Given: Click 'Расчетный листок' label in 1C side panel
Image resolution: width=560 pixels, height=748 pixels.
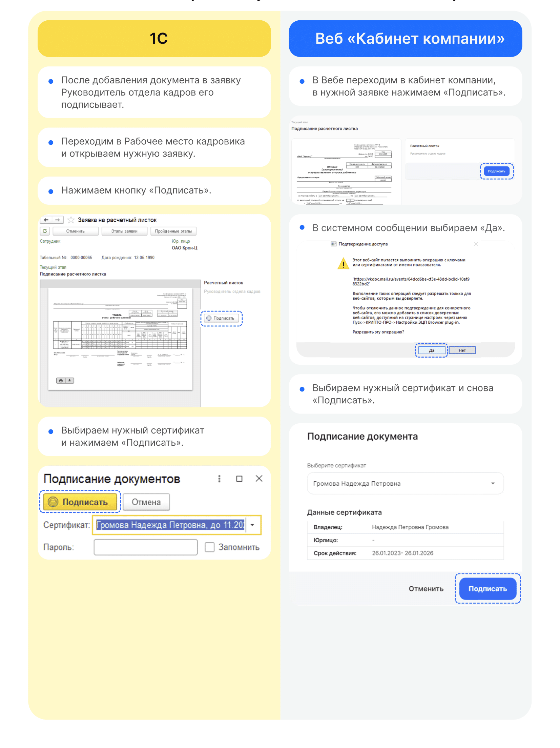Looking at the screenshot, I should pyautogui.click(x=223, y=283).
